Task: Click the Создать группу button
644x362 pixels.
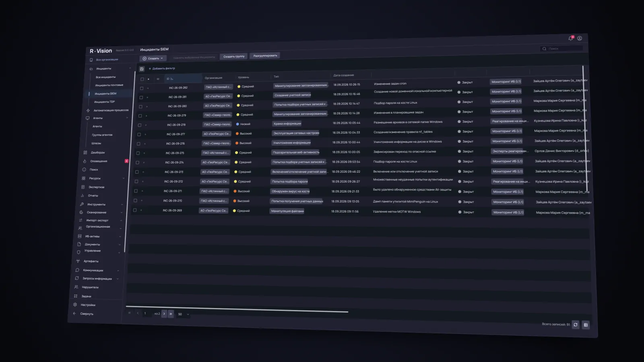Action: [x=234, y=56]
